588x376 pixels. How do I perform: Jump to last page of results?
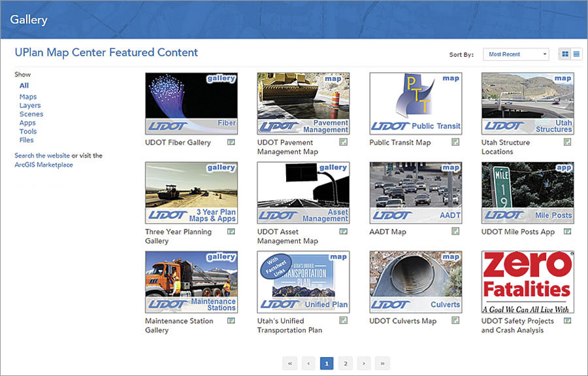[382, 363]
